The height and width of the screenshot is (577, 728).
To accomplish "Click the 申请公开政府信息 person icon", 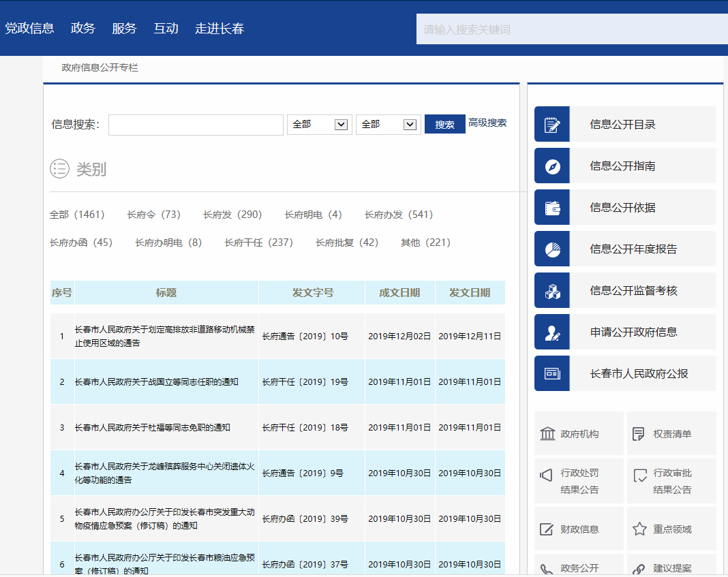I will click(552, 332).
